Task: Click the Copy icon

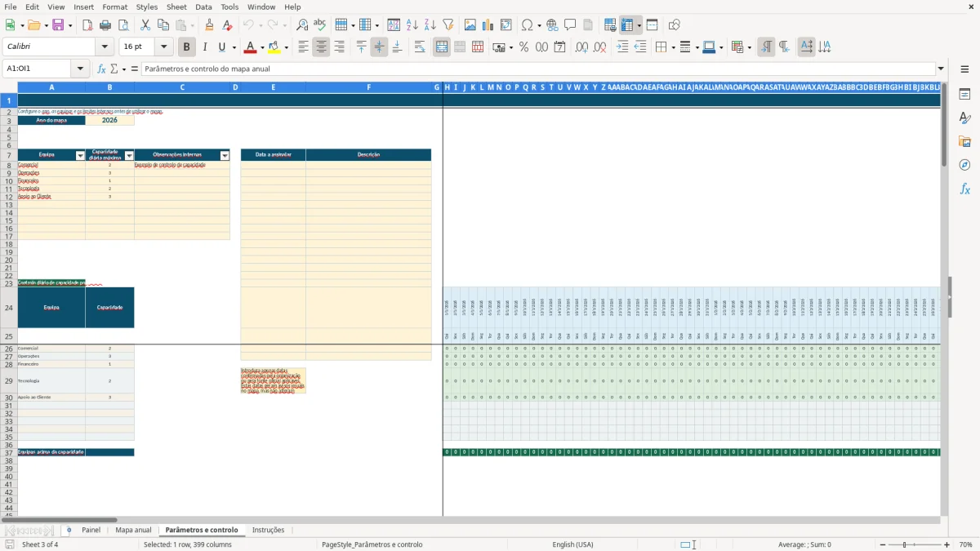Action: click(x=163, y=25)
